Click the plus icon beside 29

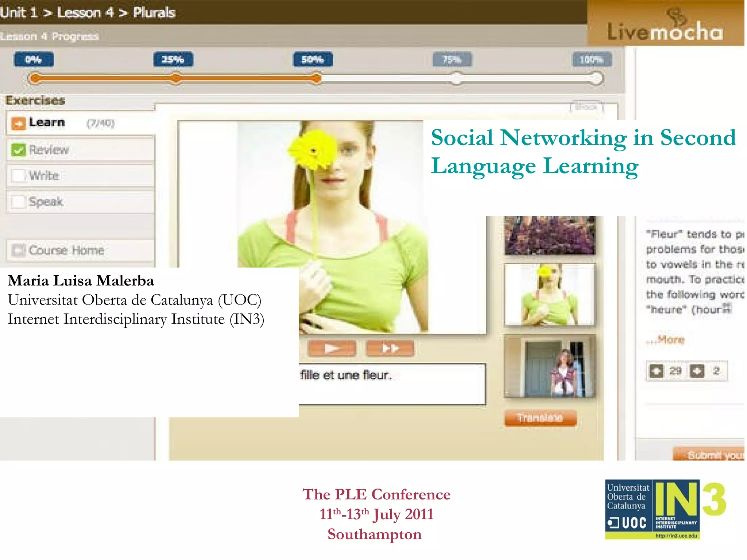click(x=656, y=371)
